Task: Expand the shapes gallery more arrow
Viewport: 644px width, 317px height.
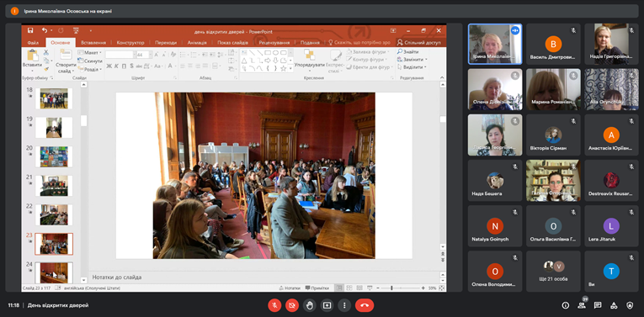Action: point(291,68)
